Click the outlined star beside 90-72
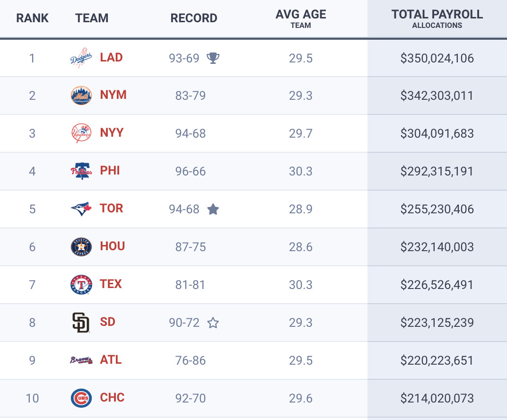This screenshot has height=420, width=507. (x=213, y=323)
